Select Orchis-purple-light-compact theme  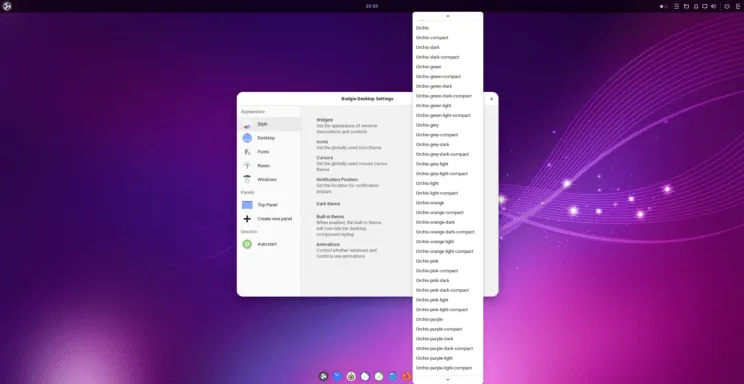[448, 368]
